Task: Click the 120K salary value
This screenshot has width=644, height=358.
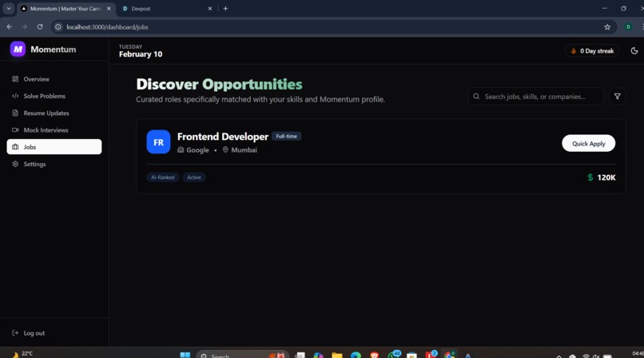Action: coord(606,177)
